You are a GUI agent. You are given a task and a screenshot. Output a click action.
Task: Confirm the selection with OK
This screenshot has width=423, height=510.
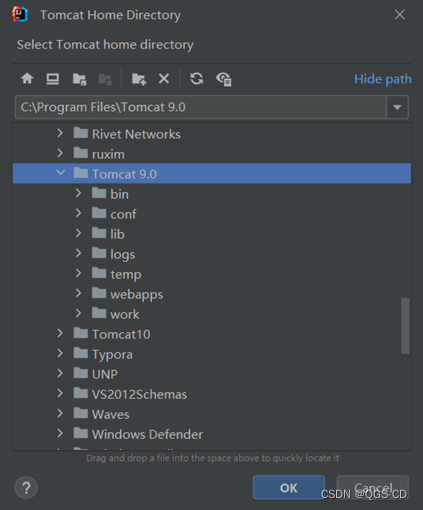coord(289,488)
